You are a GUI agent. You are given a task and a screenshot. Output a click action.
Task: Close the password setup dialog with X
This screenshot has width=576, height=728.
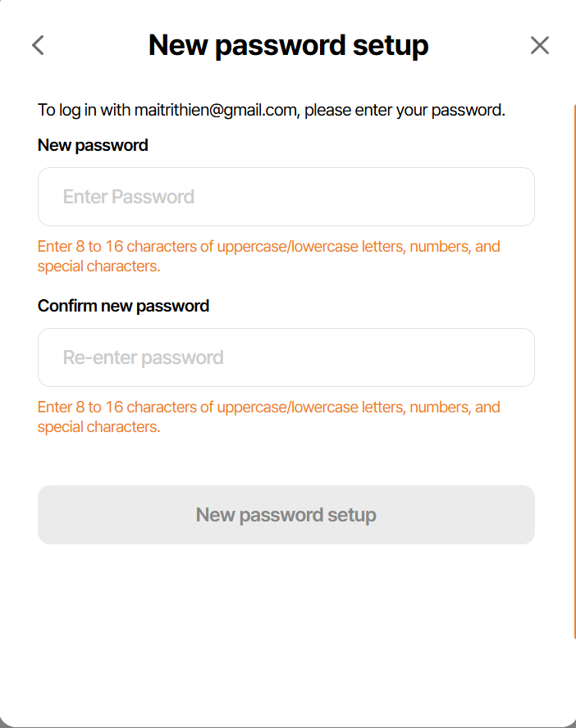539,45
